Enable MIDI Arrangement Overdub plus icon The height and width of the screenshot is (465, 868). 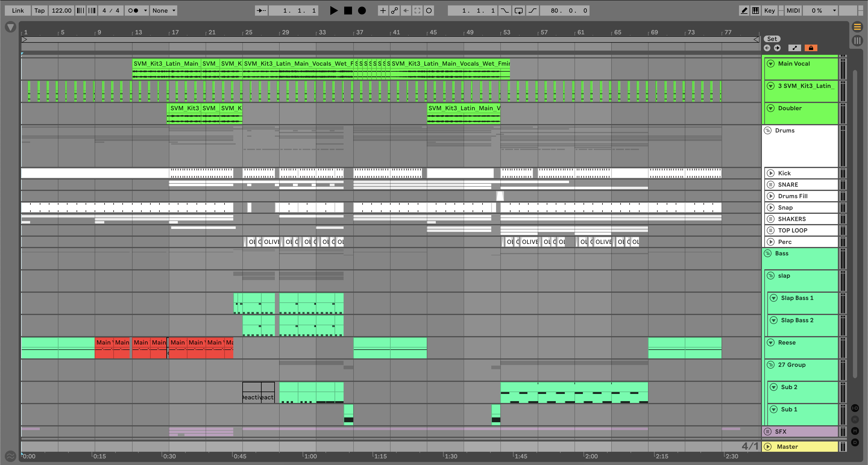(383, 11)
